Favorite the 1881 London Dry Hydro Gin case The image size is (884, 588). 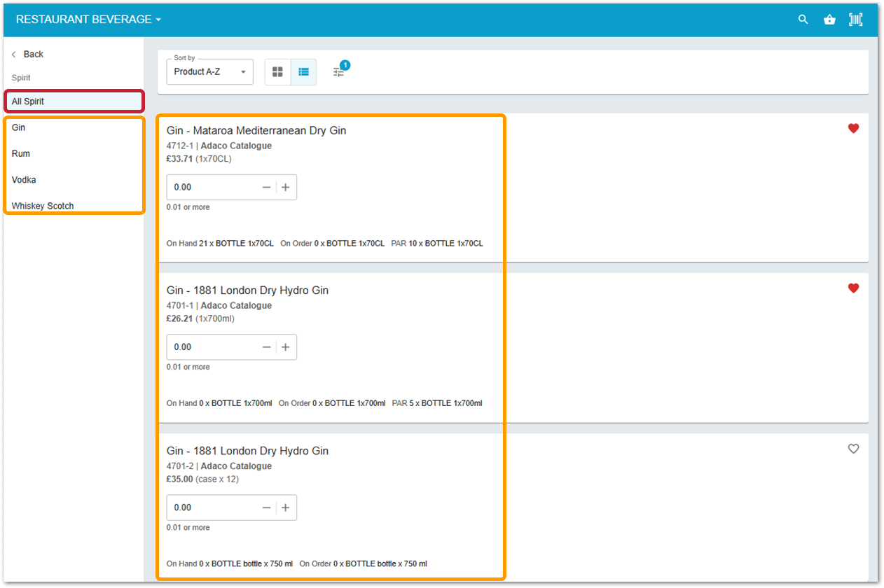[853, 449]
